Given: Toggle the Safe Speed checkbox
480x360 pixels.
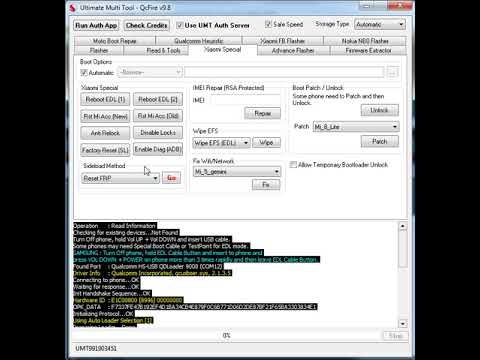Looking at the screenshot, I should click(x=268, y=24).
